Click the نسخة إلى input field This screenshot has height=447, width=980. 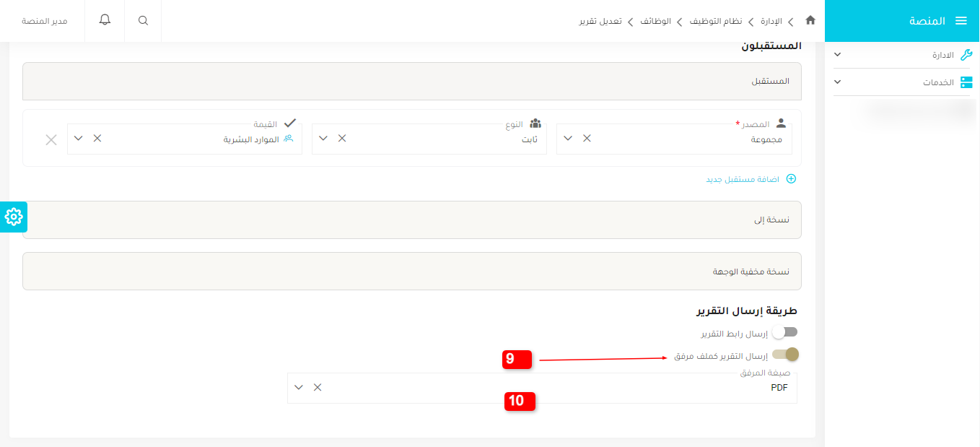click(x=411, y=220)
